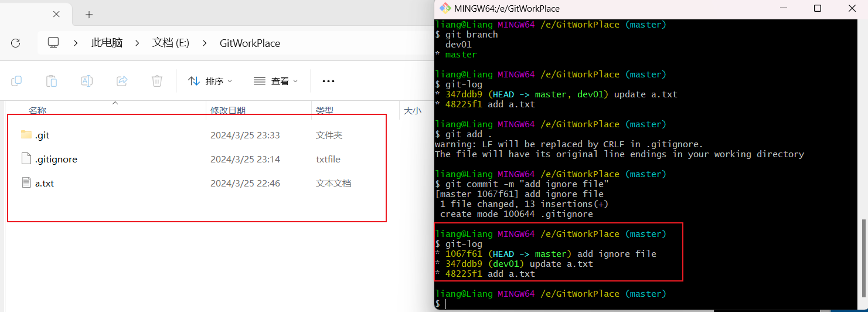Click the .git folder icon
Screen dimensions: 868x312
pos(26,135)
